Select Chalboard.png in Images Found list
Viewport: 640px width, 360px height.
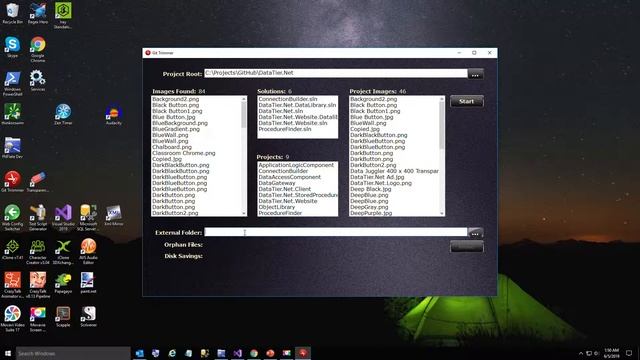[172, 147]
